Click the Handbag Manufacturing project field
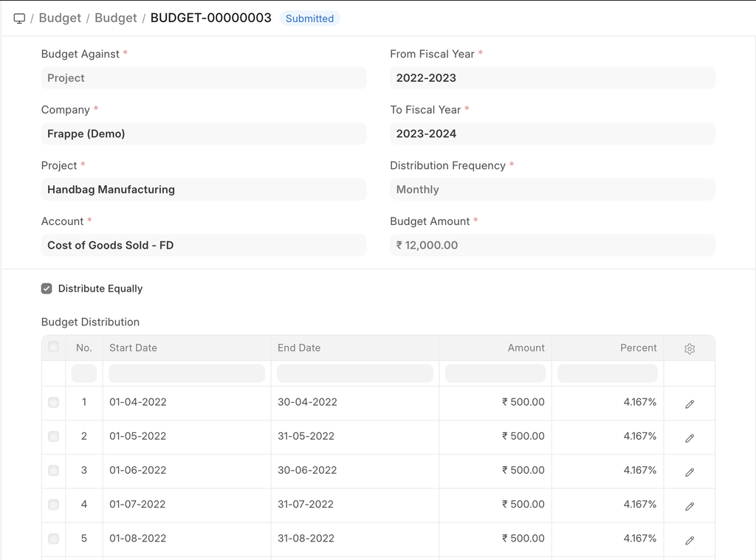The height and width of the screenshot is (560, 756). [203, 190]
